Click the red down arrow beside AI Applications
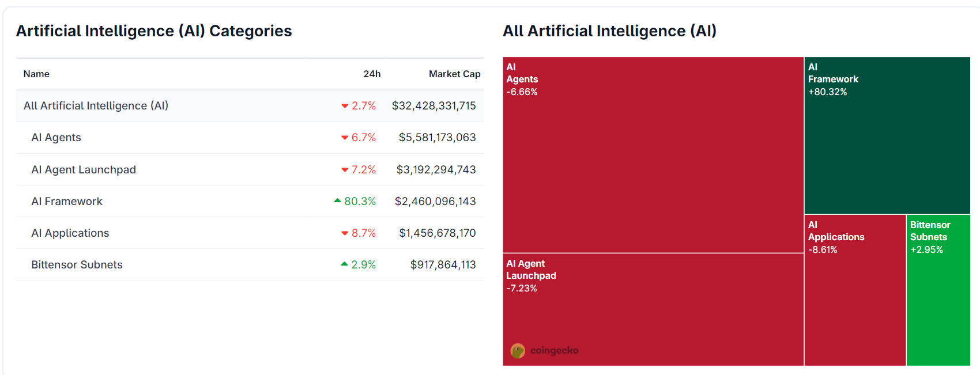The width and height of the screenshot is (980, 375). coord(344,233)
